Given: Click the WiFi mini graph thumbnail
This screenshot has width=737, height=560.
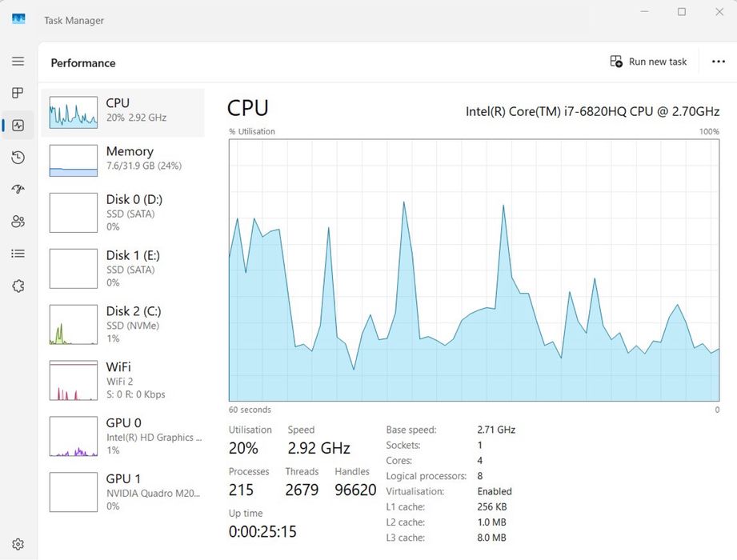Looking at the screenshot, I should click(74, 381).
